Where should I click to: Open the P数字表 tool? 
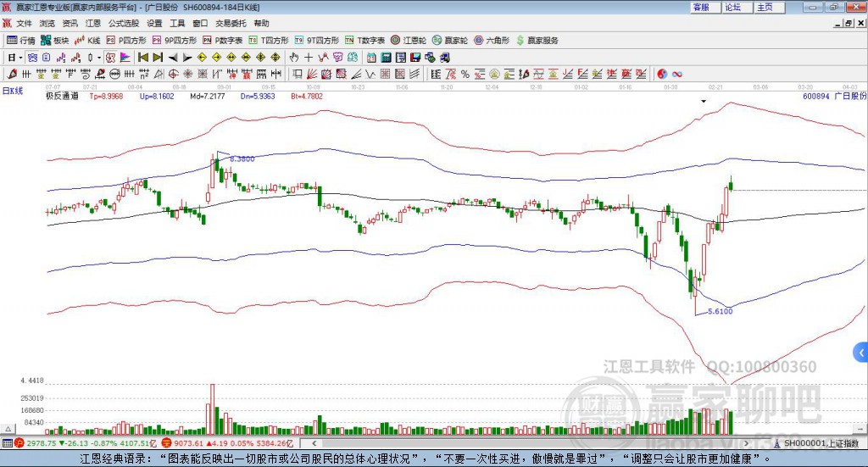point(223,41)
